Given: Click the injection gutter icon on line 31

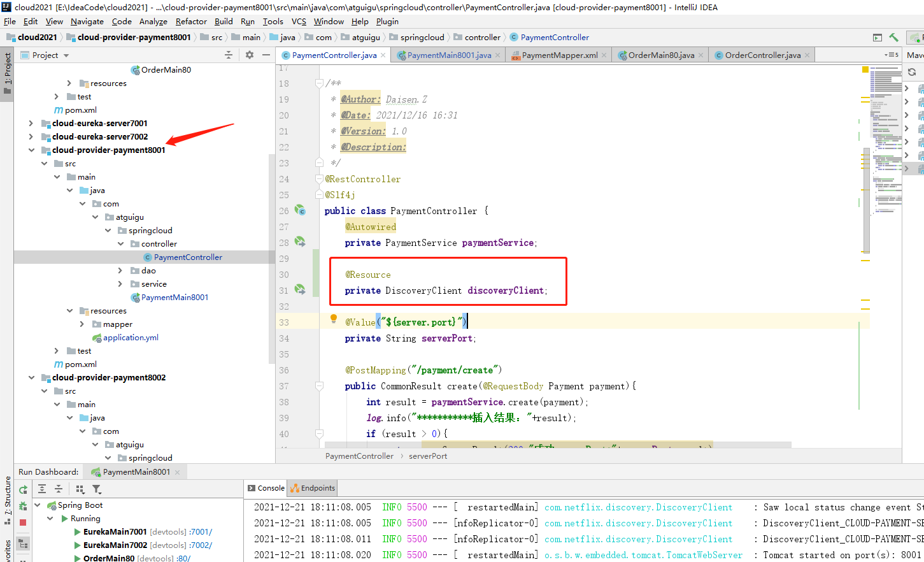Looking at the screenshot, I should (x=300, y=290).
